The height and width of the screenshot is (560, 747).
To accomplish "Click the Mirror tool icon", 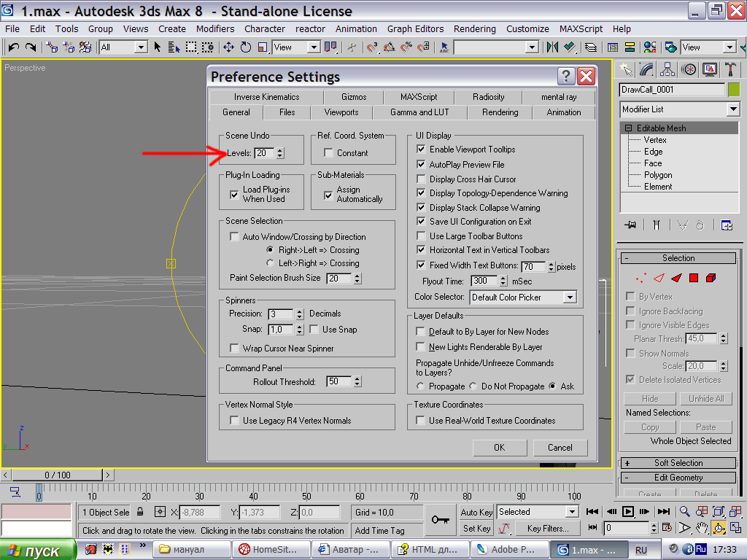I will (x=552, y=47).
